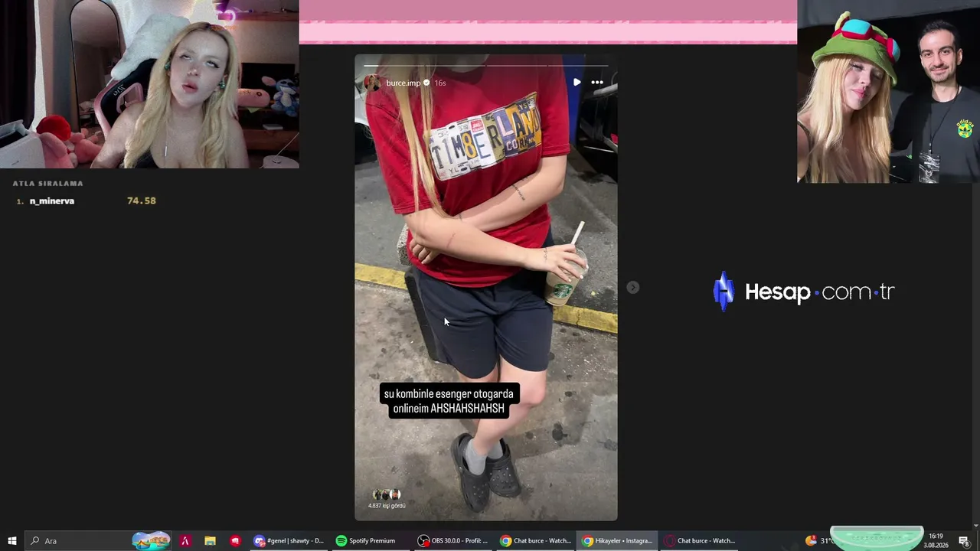Click the Hesap.com.tr sponsor logo
The height and width of the screenshot is (551, 980).
pyautogui.click(x=803, y=292)
